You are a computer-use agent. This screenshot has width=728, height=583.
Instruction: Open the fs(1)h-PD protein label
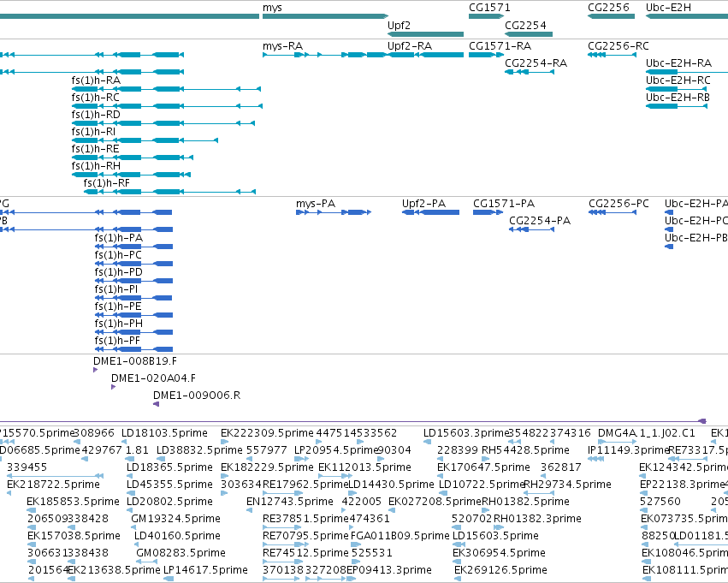point(118,273)
